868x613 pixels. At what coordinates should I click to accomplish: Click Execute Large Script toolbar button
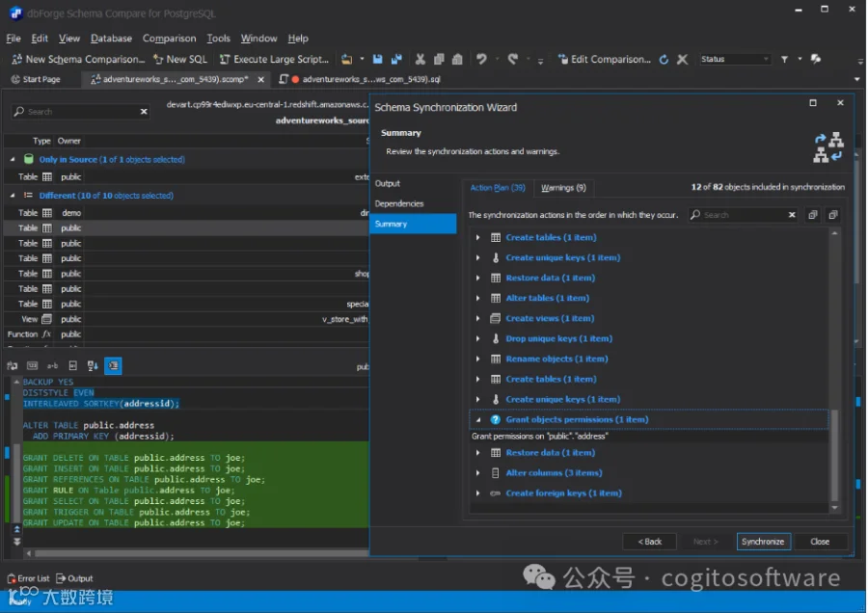pyautogui.click(x=274, y=59)
